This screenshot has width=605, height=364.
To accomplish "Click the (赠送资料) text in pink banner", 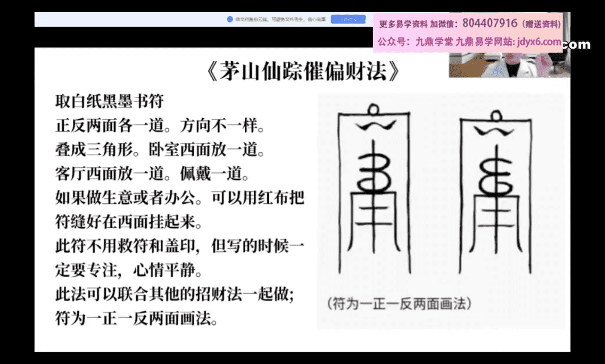I will pos(541,24).
